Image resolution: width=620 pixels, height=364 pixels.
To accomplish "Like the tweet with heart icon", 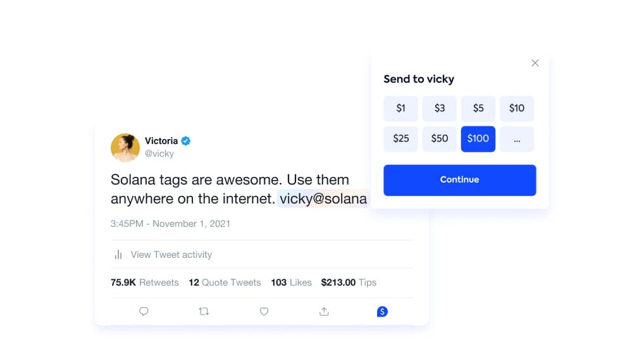I will [x=264, y=312].
